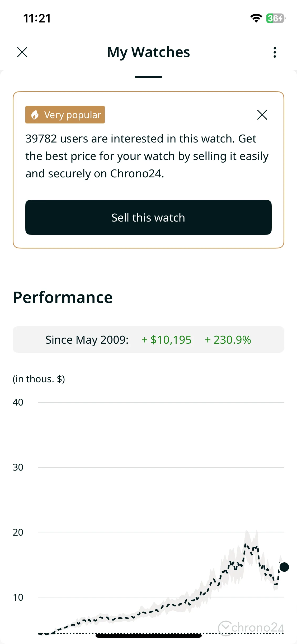Close the My Watches screen
Image resolution: width=297 pixels, height=644 pixels.
click(x=22, y=52)
